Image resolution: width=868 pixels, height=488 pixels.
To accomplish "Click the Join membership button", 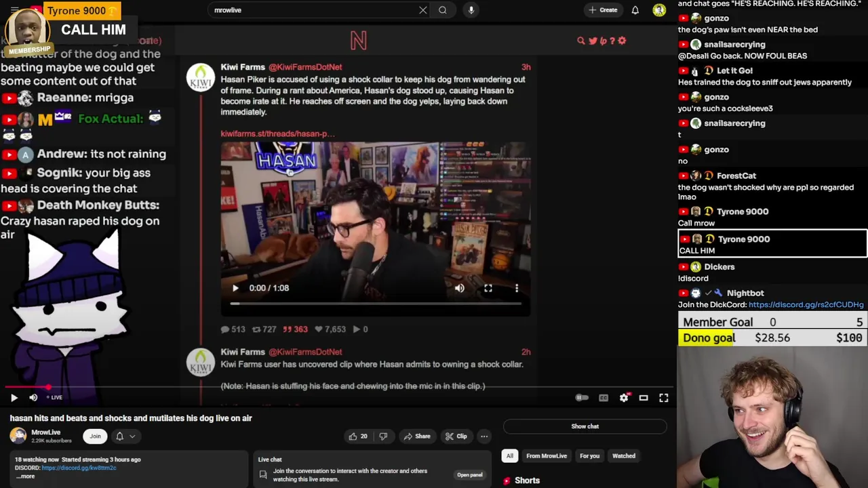I will (x=95, y=436).
